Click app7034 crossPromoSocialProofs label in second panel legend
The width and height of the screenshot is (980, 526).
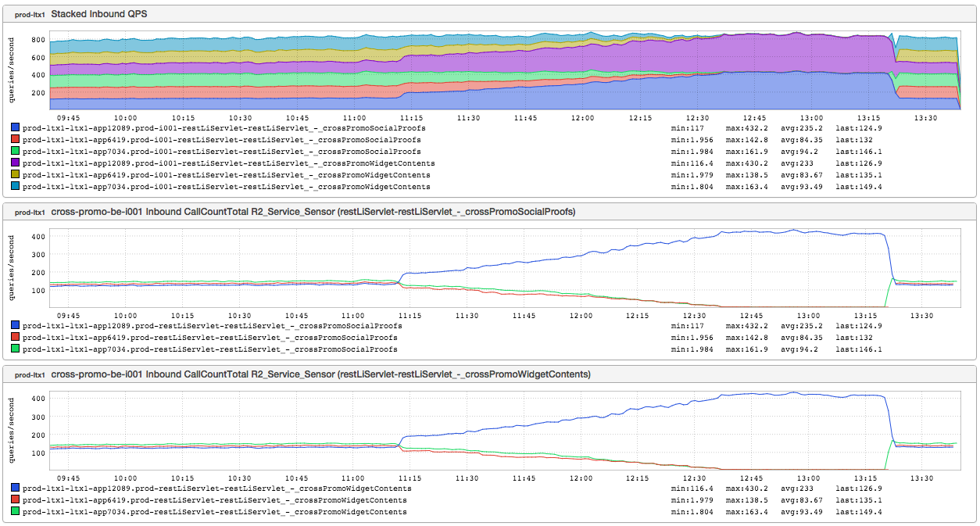209,349
